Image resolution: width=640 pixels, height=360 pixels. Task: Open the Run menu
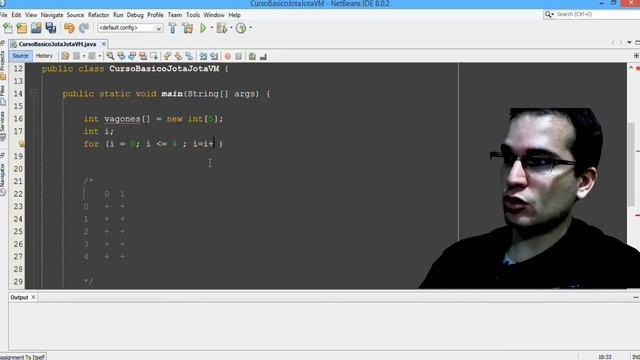point(118,15)
